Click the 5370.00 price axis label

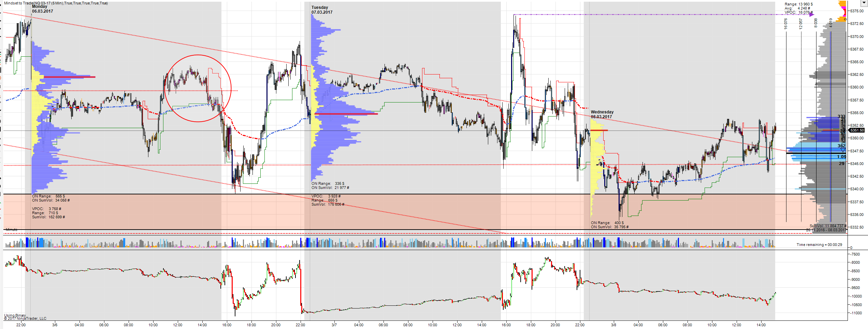pyautogui.click(x=857, y=37)
